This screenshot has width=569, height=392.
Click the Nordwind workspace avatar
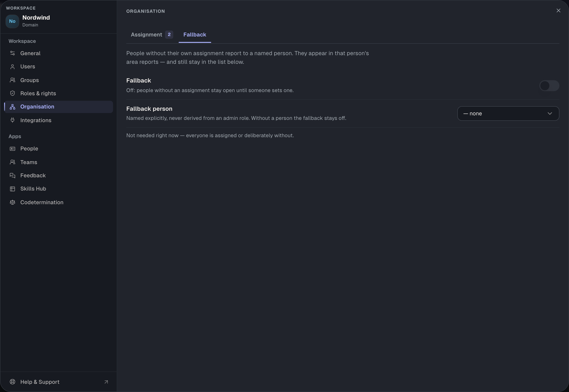(12, 21)
